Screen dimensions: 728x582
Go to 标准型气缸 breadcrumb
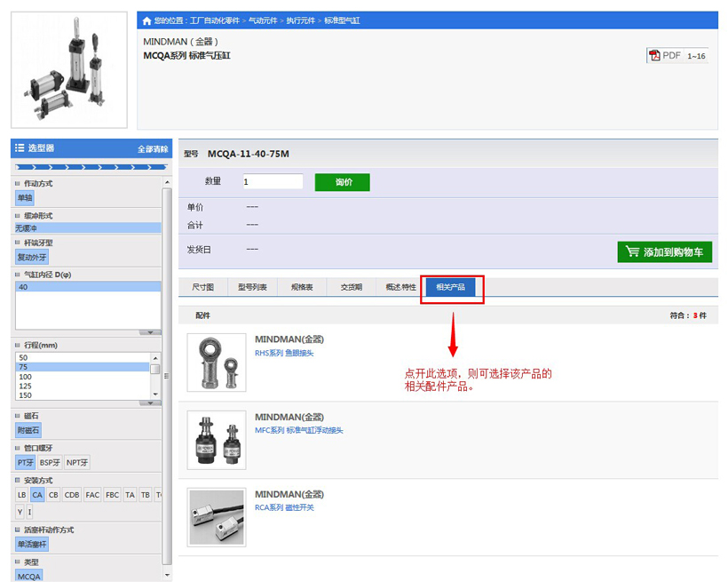pyautogui.click(x=342, y=20)
